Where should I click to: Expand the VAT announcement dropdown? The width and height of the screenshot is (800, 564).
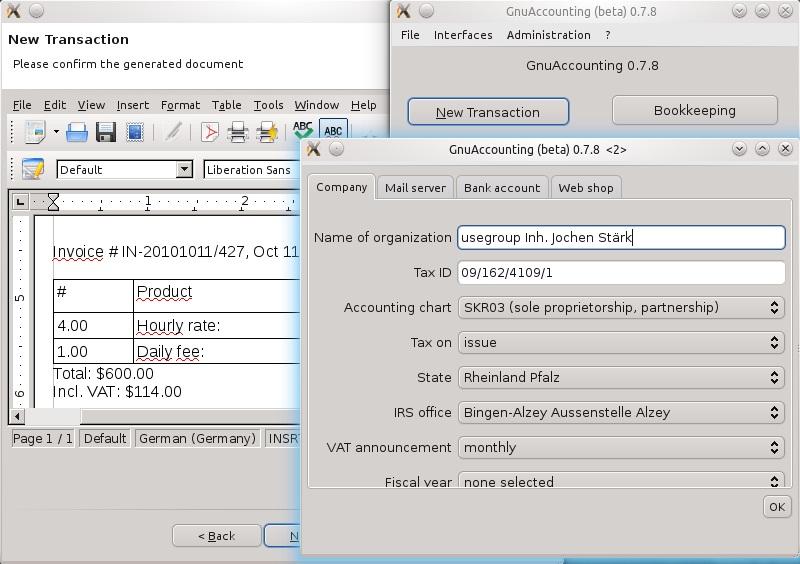pyautogui.click(x=621, y=447)
